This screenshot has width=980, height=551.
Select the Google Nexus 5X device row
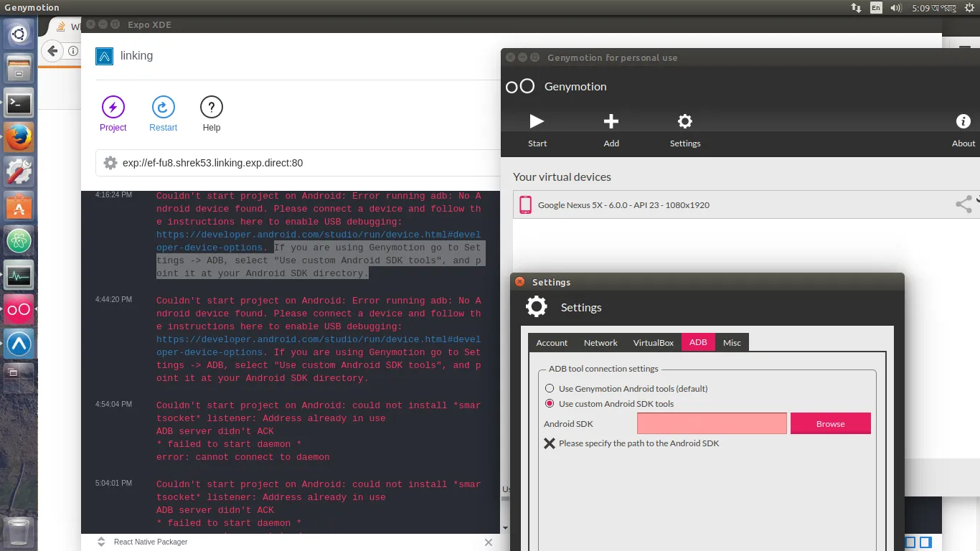tap(746, 204)
